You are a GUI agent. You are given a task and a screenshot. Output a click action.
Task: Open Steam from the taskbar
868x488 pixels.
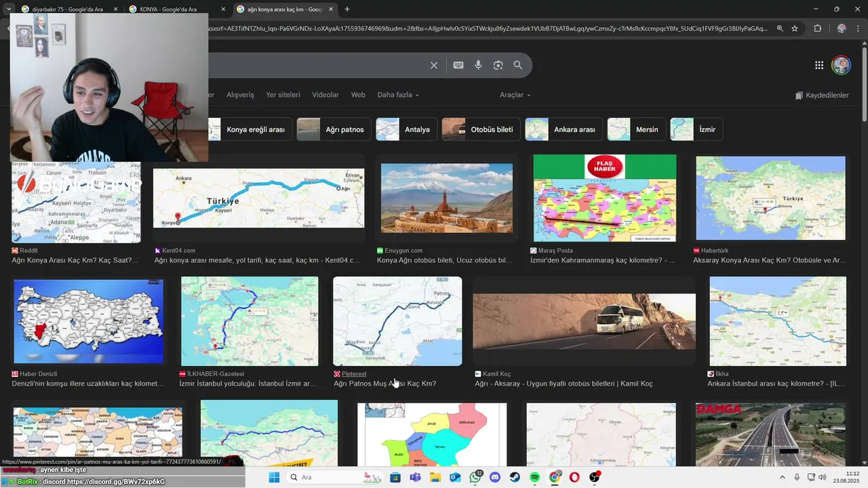click(x=515, y=477)
